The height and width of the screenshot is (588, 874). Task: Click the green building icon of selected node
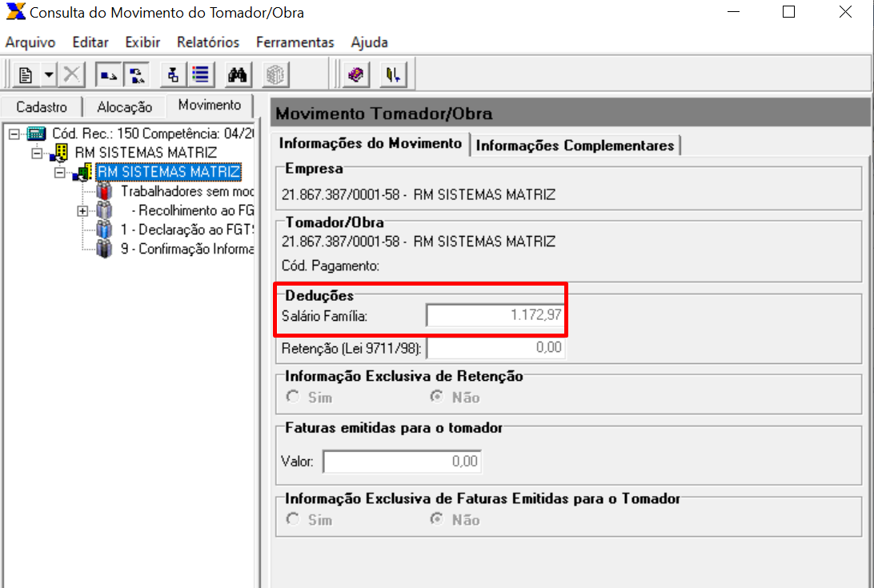point(82,172)
